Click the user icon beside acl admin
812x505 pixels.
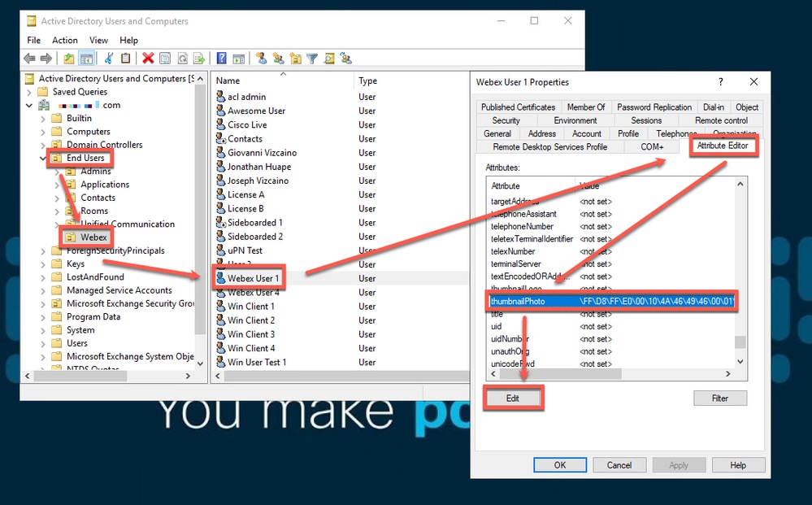click(x=220, y=97)
